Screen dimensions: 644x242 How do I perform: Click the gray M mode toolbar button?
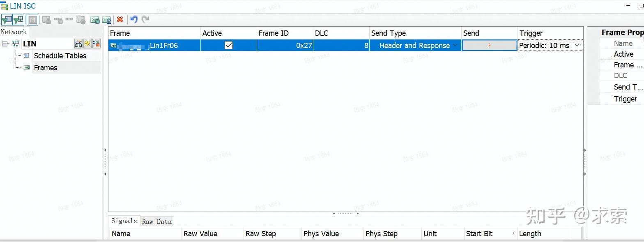click(33, 19)
